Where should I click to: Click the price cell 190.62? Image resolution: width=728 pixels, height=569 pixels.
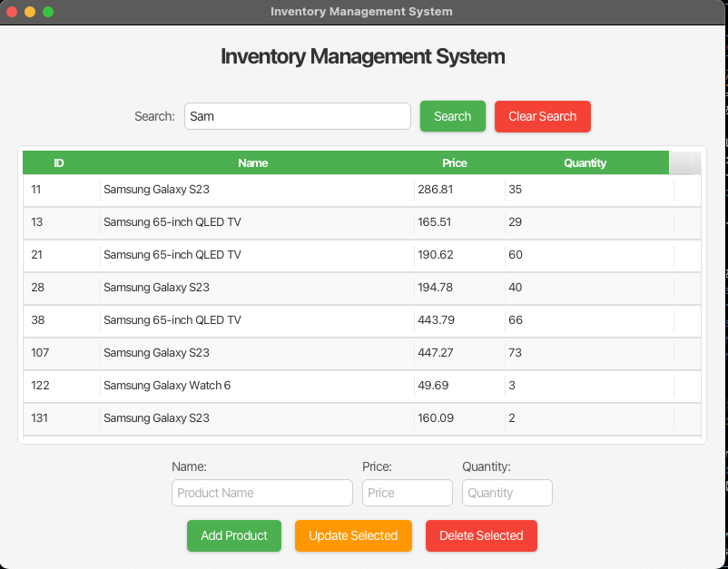pos(459,254)
